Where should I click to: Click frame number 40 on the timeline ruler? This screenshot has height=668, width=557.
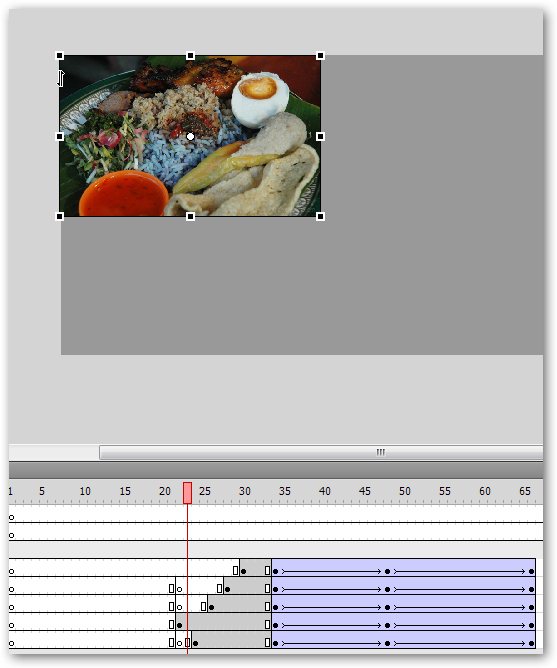pos(325,491)
